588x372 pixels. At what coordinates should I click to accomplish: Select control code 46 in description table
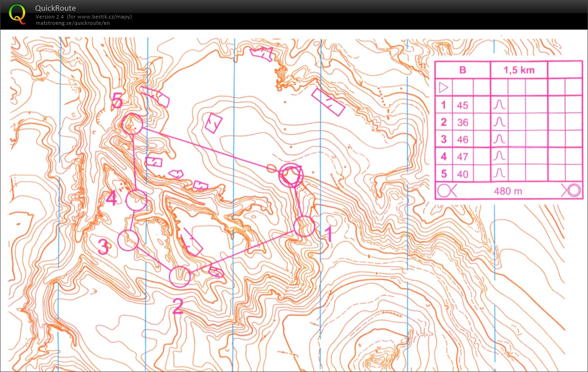coord(462,139)
